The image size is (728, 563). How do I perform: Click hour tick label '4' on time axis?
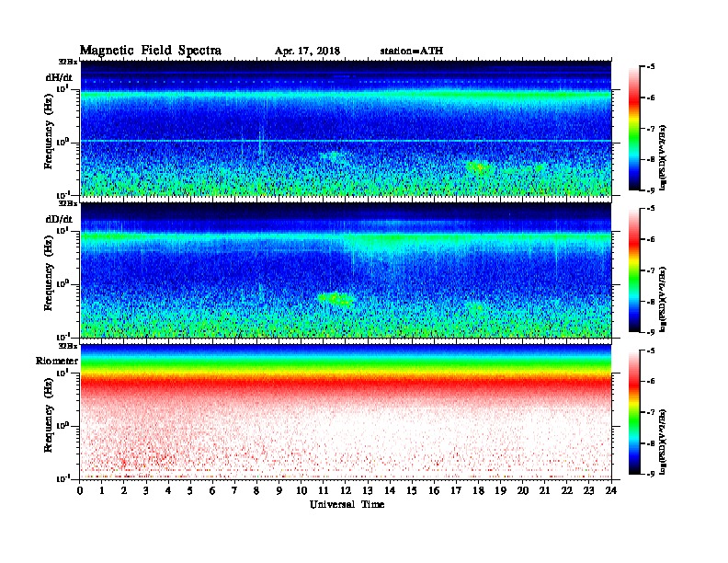coord(168,490)
